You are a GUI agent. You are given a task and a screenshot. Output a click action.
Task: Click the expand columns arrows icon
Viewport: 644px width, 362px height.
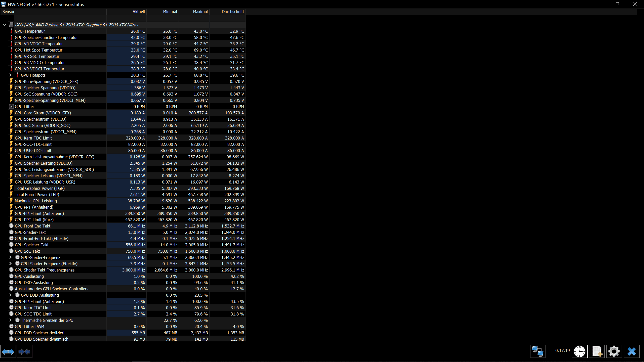(x=8, y=351)
